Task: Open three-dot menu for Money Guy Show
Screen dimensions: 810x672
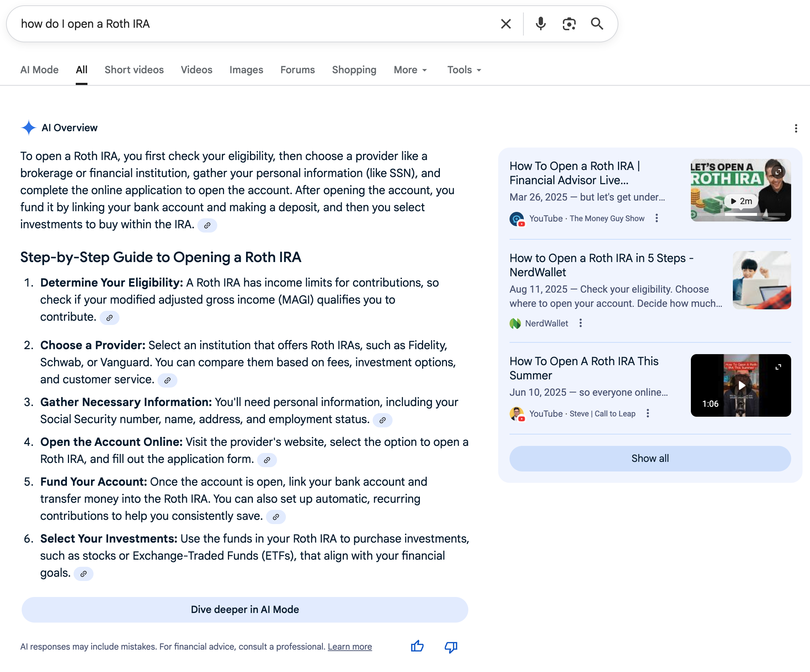Action: 656,218
